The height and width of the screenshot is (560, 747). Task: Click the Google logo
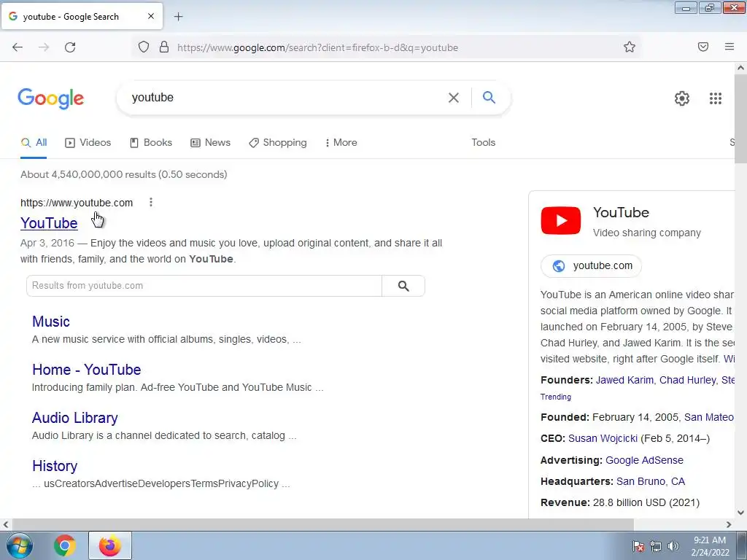pyautogui.click(x=51, y=98)
